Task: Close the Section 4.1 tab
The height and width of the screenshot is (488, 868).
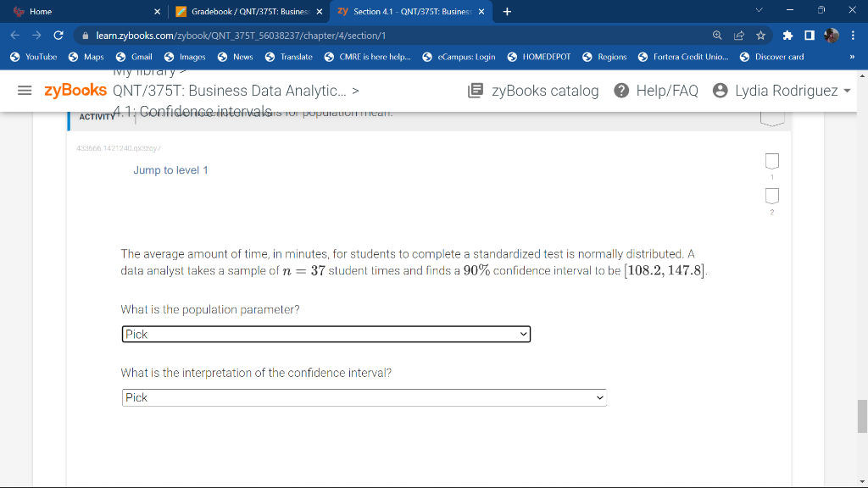Action: click(x=481, y=12)
